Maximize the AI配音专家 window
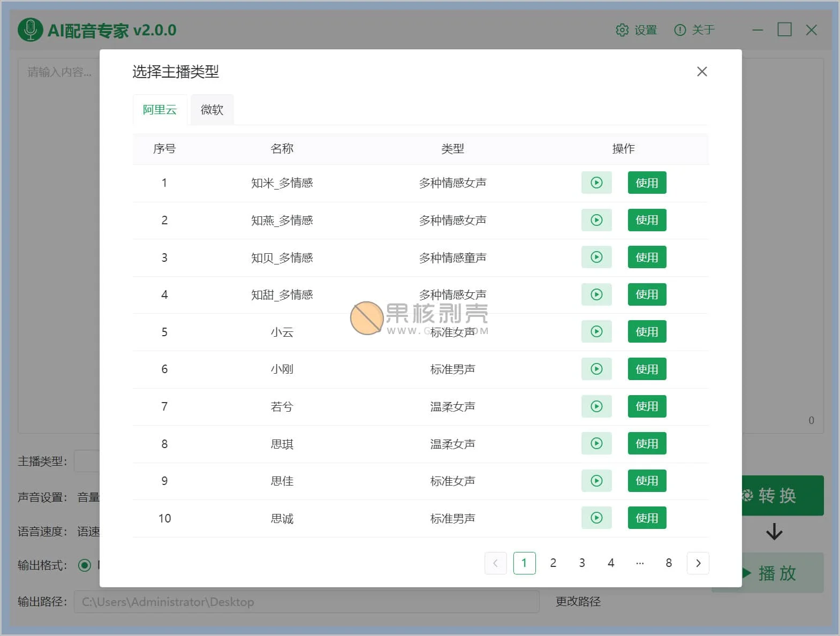Image resolution: width=840 pixels, height=636 pixels. point(784,29)
